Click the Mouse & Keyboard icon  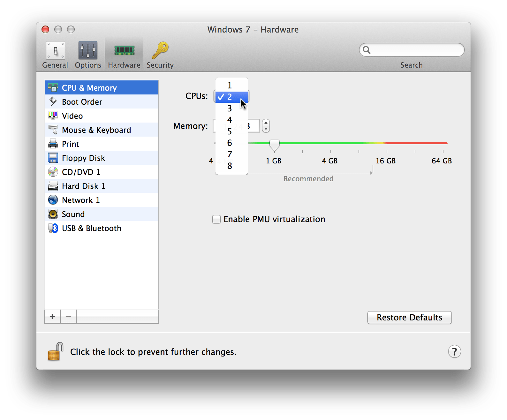pos(53,130)
